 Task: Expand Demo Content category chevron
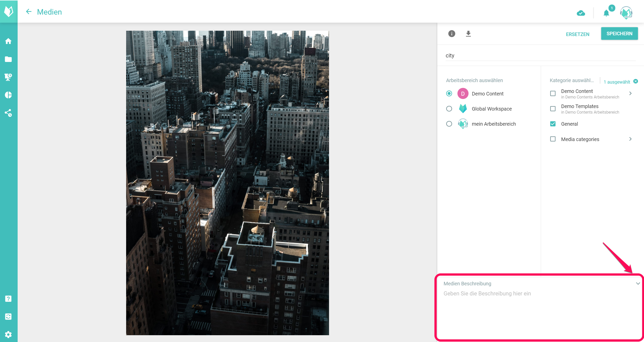point(630,93)
